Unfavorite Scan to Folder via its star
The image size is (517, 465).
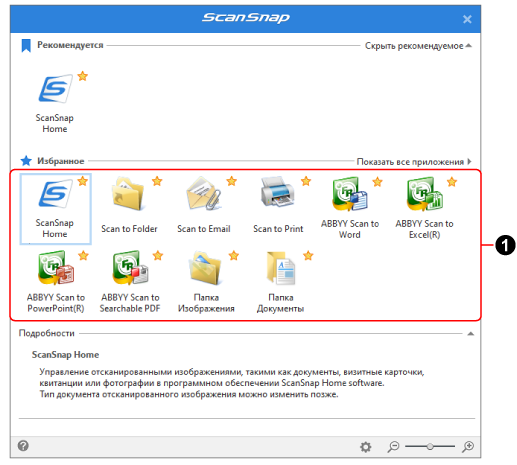(157, 181)
